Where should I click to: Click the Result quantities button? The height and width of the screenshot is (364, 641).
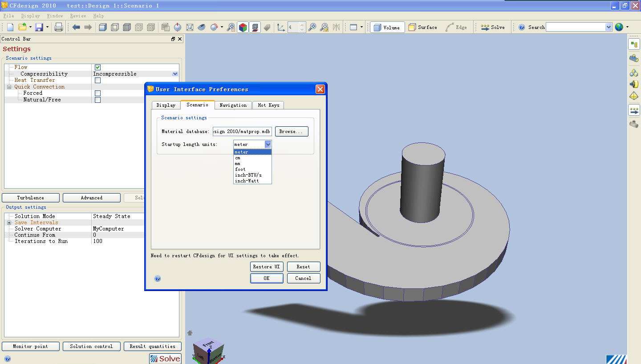tap(152, 346)
